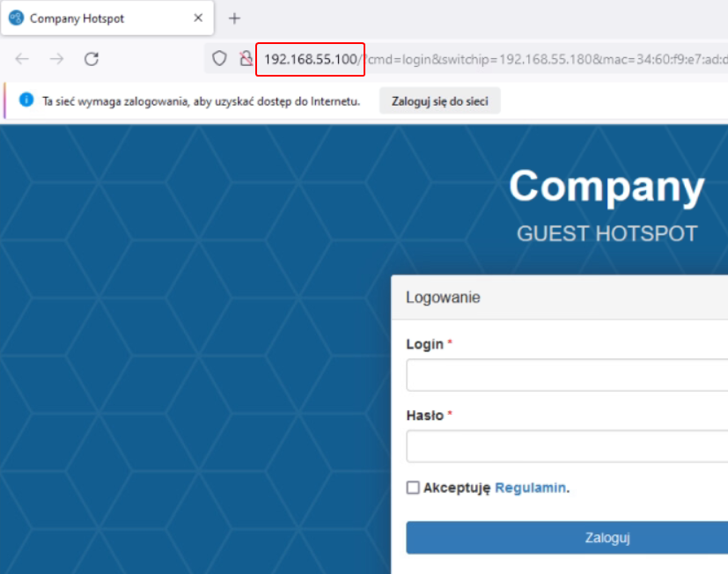Click the blue info icon in notification bar
728x574 pixels.
[26, 101]
